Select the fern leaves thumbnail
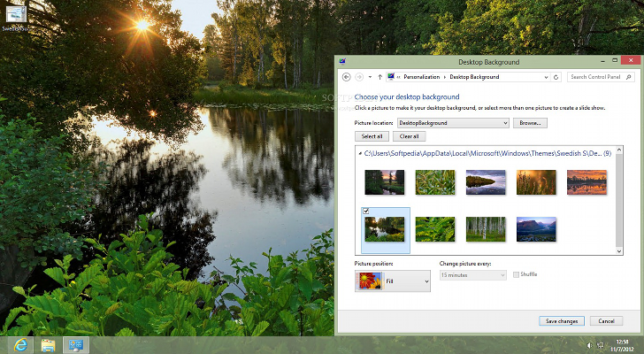Image resolution: width=644 pixels, height=354 pixels. tap(435, 229)
